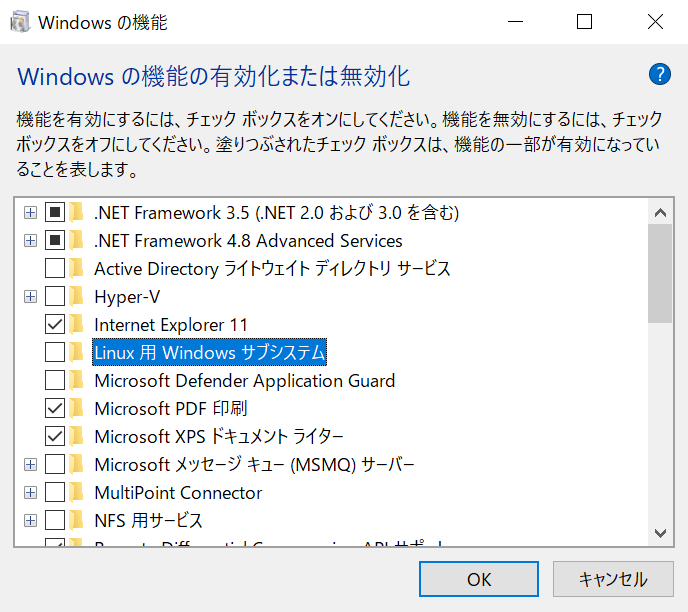This screenshot has height=612, width=688.
Task: Enable Microsoft Defender Application Guard checkbox
Action: click(x=55, y=380)
